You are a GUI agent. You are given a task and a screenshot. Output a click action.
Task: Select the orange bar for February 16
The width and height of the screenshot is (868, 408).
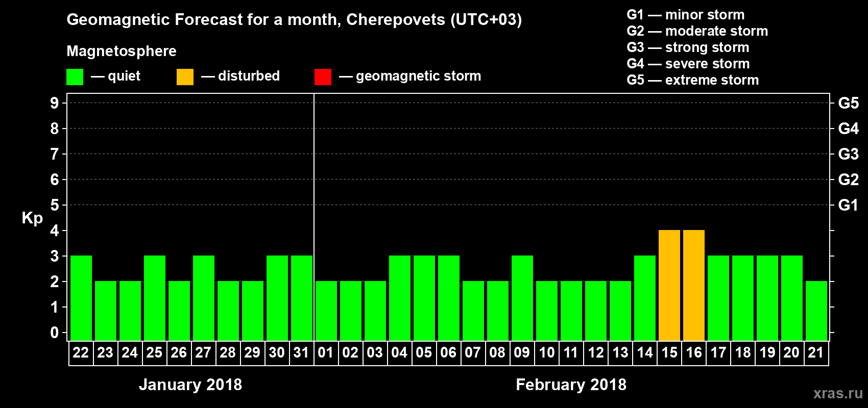pos(694,285)
